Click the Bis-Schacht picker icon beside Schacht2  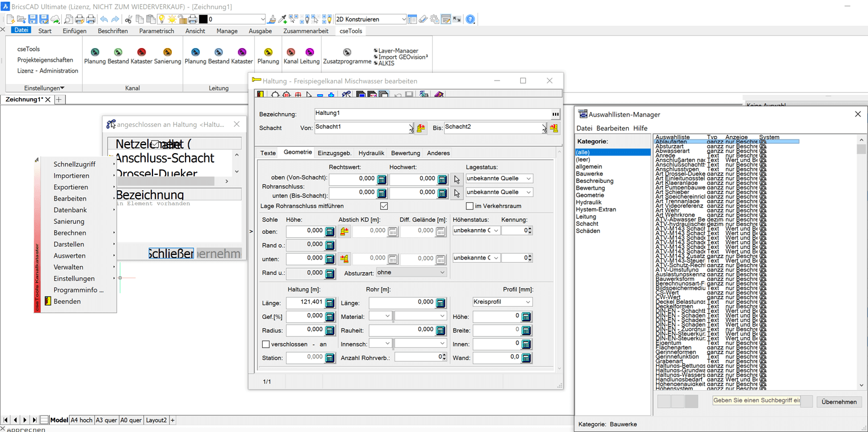[x=553, y=129]
